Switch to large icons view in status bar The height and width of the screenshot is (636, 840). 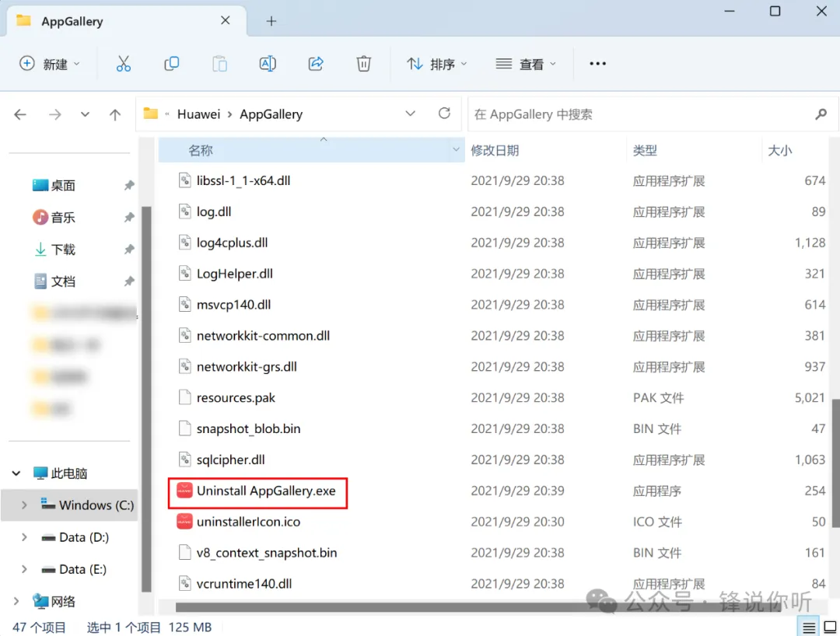pyautogui.click(x=830, y=627)
